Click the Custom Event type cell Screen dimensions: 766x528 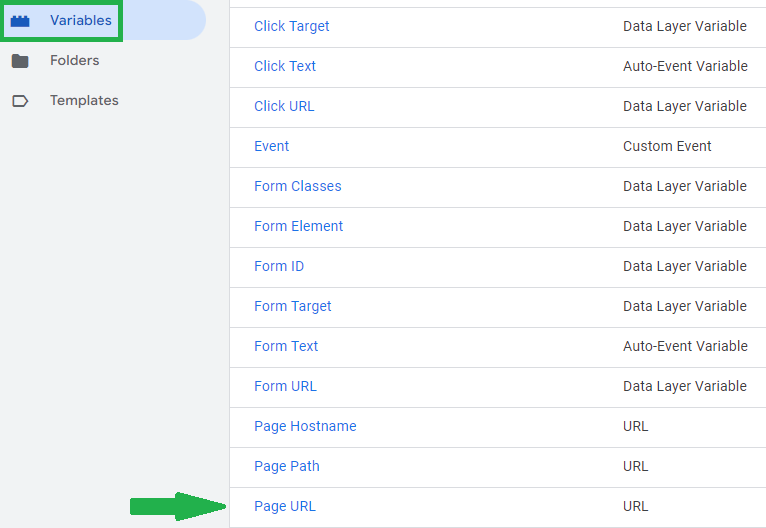(667, 146)
